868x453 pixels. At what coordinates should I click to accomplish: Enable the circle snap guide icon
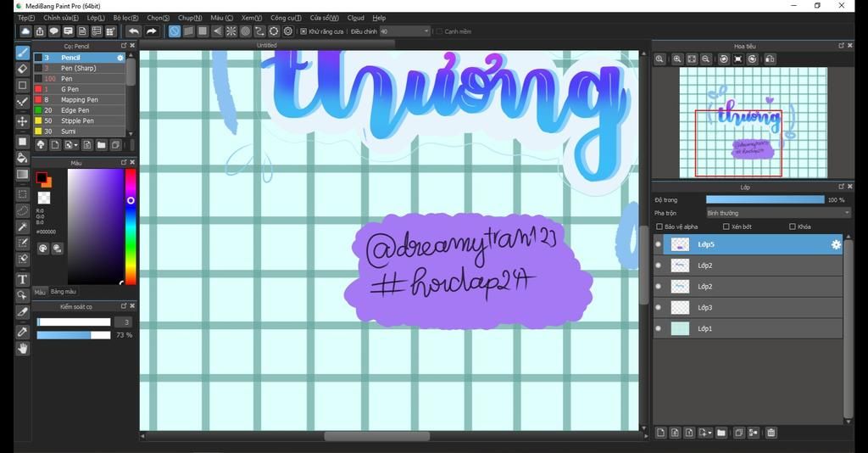[x=245, y=31]
